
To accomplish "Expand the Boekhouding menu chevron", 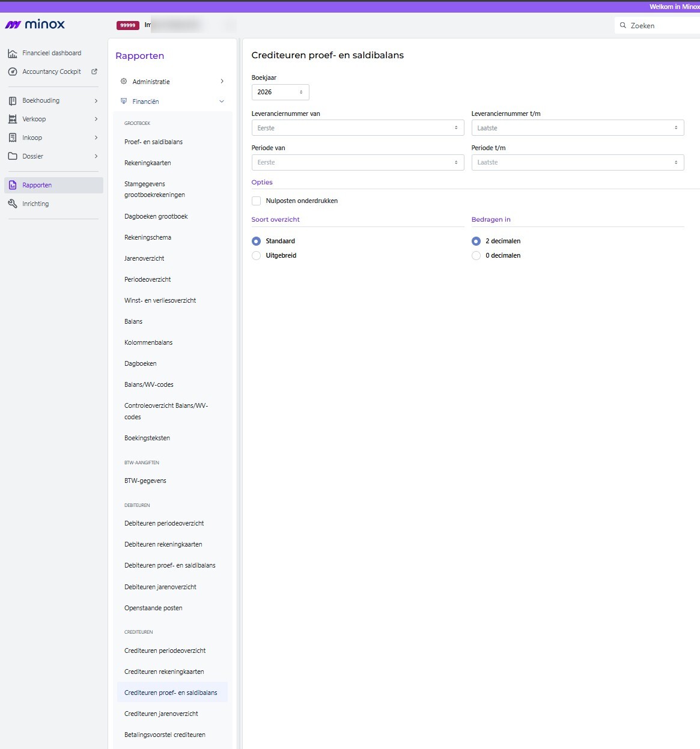I will pos(96,101).
